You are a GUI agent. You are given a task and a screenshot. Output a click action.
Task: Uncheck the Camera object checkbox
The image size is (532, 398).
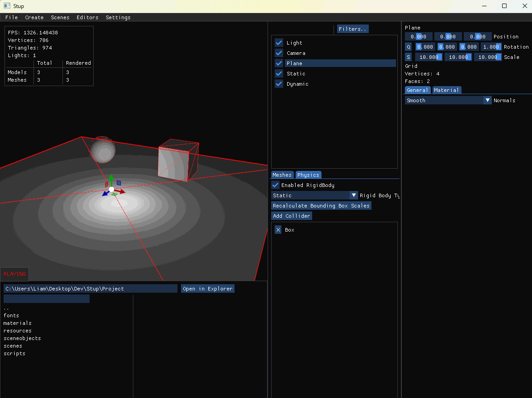click(279, 53)
